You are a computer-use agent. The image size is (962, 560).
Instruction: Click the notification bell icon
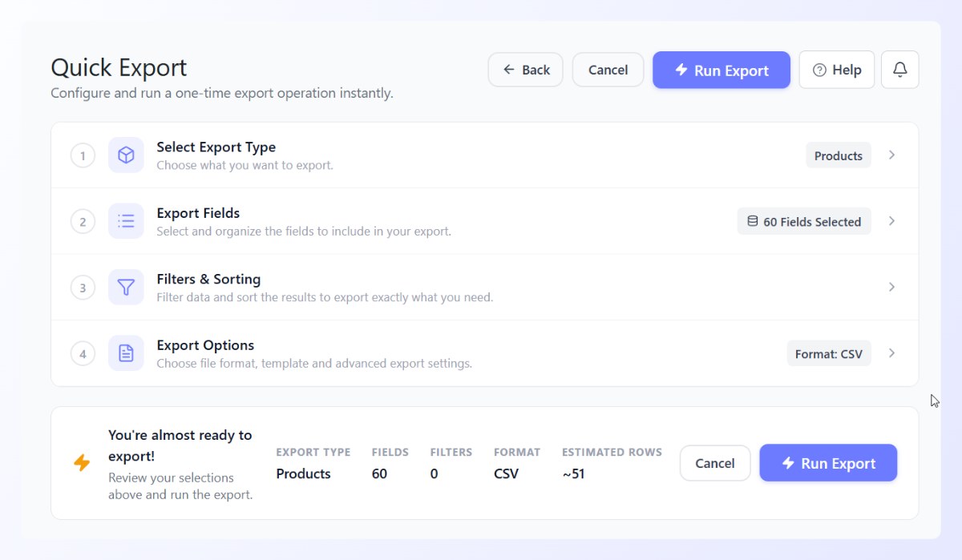point(899,70)
